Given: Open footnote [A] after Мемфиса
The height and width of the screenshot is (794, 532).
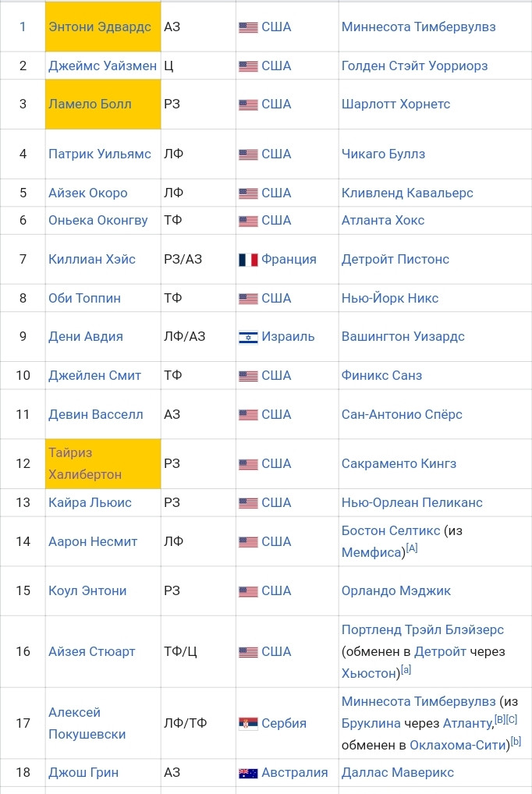Looking at the screenshot, I should [x=412, y=548].
